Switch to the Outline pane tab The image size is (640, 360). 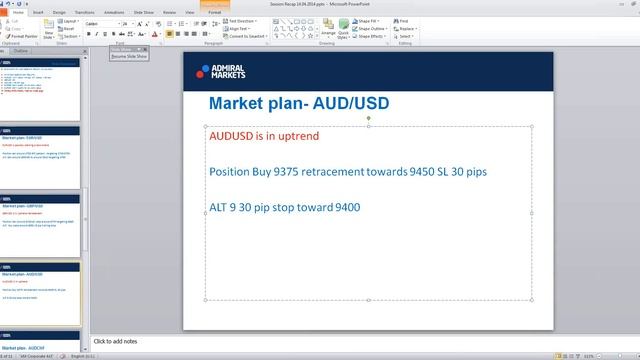(20, 51)
